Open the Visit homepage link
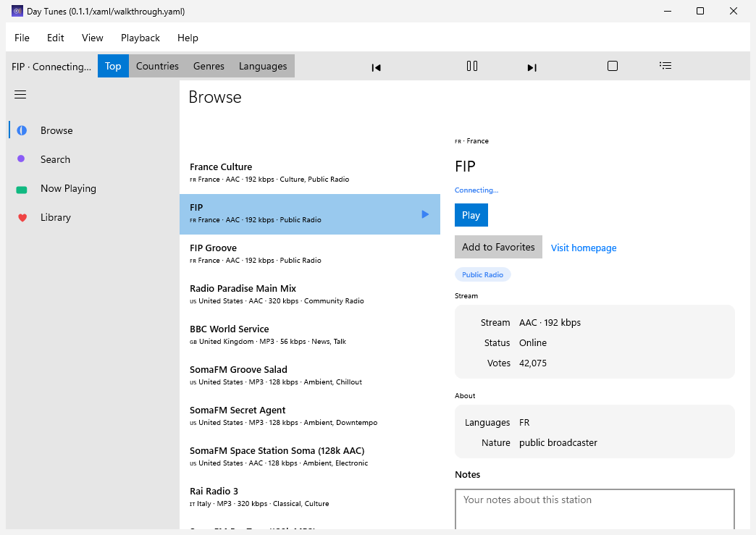Viewport: 756px width, 535px height. point(584,248)
